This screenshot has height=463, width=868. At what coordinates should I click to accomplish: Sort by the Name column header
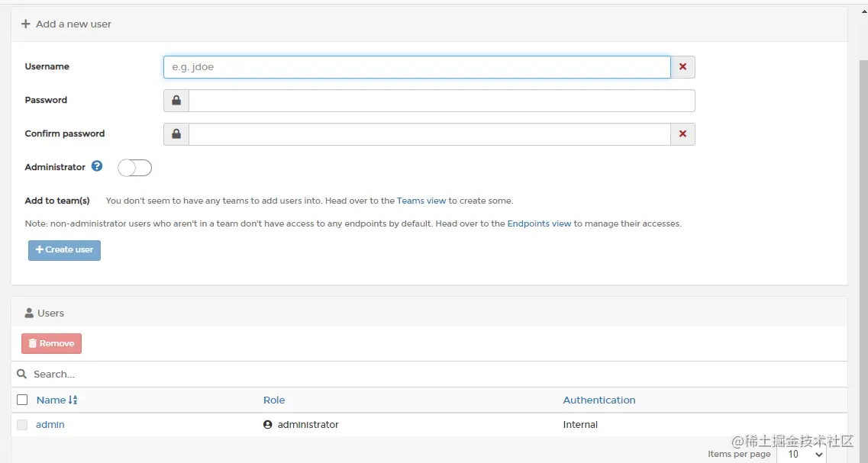[x=51, y=400]
